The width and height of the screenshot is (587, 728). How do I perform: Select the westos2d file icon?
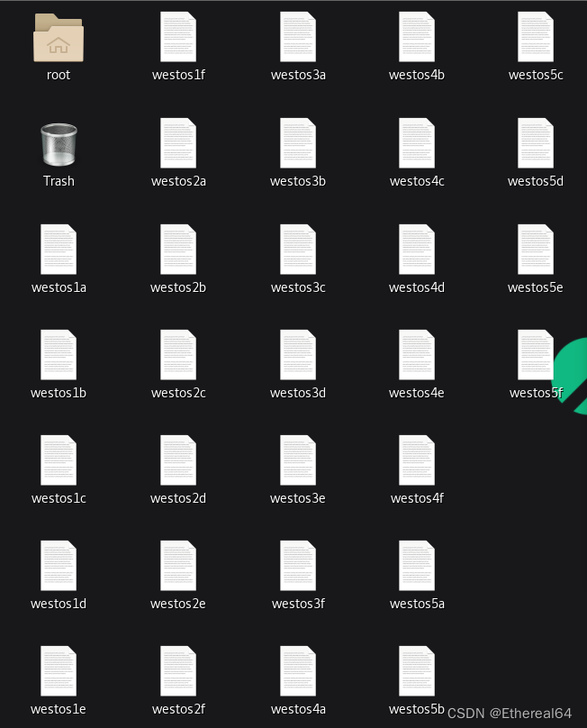pos(178,460)
